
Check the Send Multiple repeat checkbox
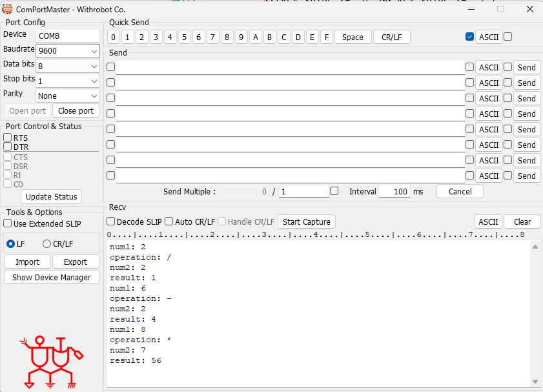pos(334,191)
